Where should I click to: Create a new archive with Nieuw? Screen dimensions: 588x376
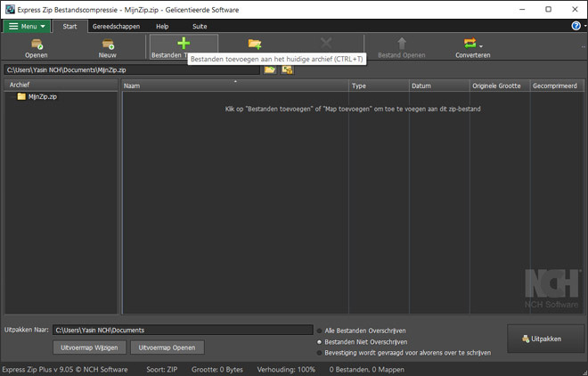click(108, 48)
